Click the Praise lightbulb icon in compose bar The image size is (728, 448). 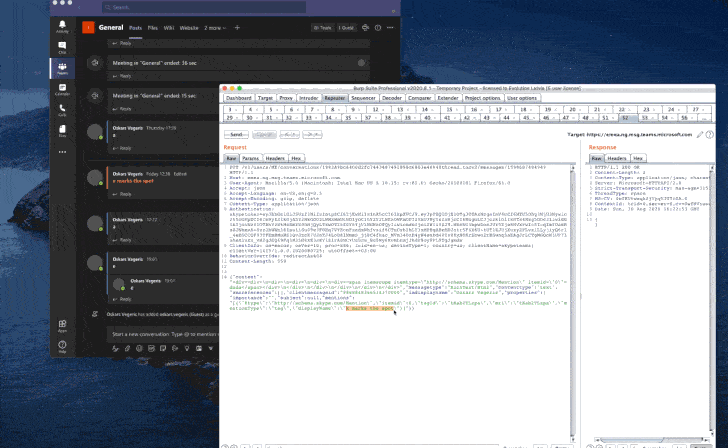click(x=187, y=348)
